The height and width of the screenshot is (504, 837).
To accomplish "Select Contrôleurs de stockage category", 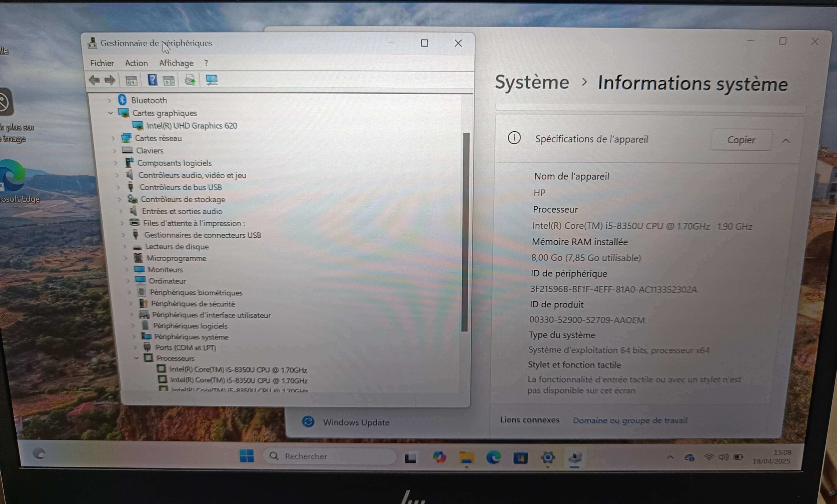I will [183, 199].
